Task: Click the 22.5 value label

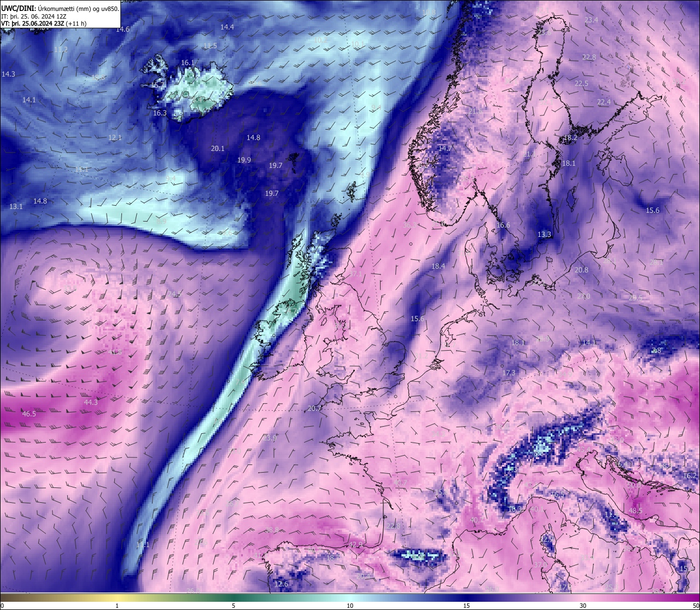Action: click(581, 84)
